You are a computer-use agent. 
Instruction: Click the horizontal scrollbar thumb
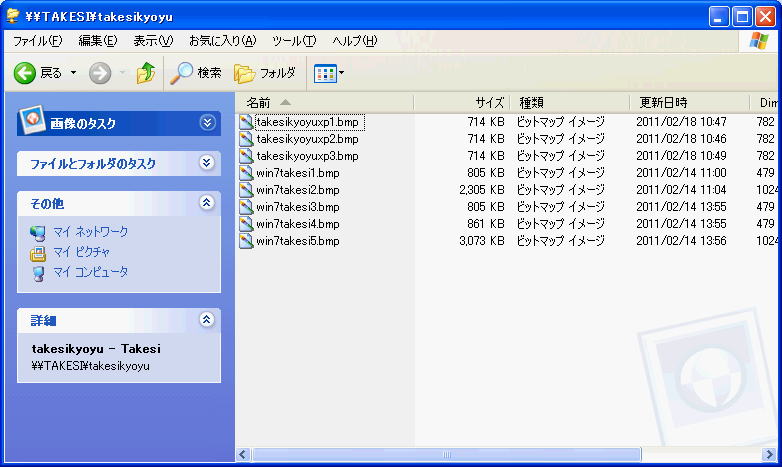[x=446, y=455]
